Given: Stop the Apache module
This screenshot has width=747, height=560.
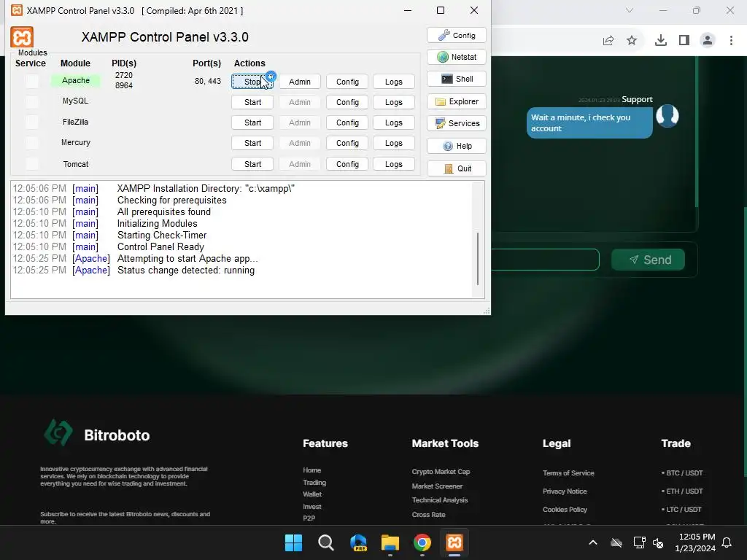Looking at the screenshot, I should point(252,82).
